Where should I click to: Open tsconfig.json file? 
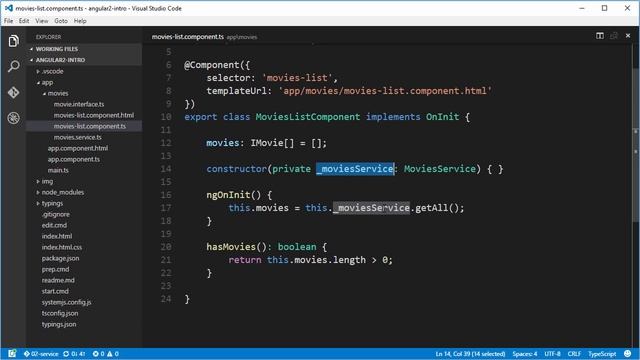[x=60, y=313]
